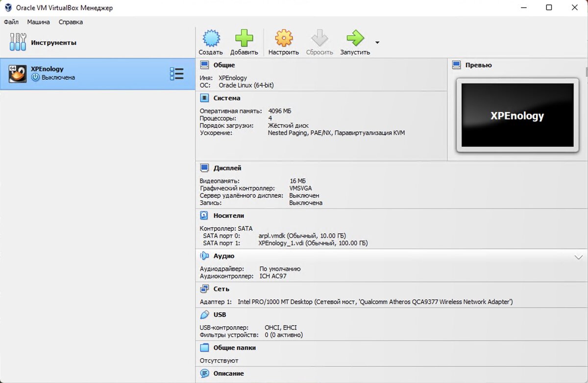Open the Справка menu
Image resolution: width=588 pixels, height=383 pixels.
coord(70,22)
